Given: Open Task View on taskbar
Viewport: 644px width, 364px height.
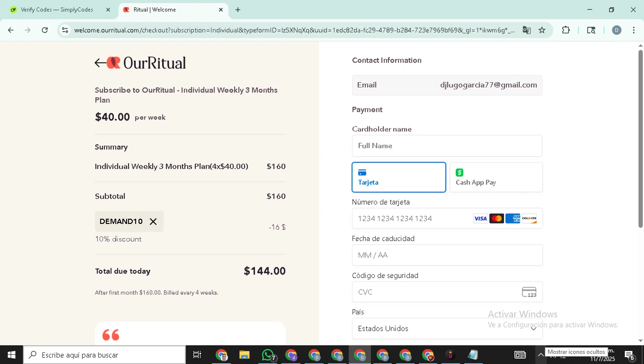Looking at the screenshot, I should [x=197, y=355].
